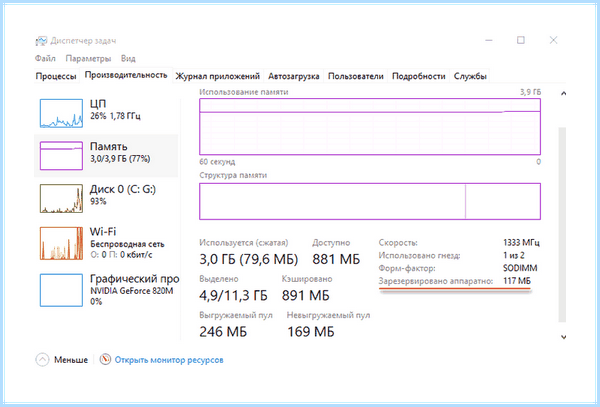Maximize the Task Manager window
This screenshot has width=600, height=407.
pyautogui.click(x=520, y=40)
